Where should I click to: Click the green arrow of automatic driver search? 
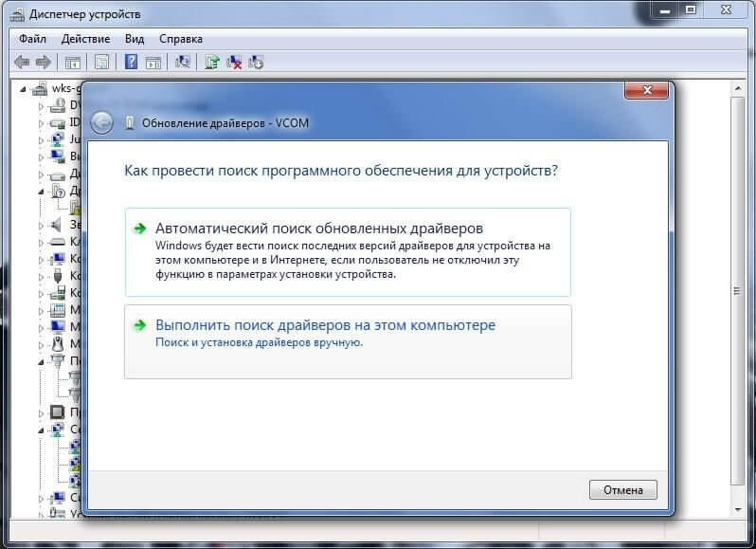point(140,229)
